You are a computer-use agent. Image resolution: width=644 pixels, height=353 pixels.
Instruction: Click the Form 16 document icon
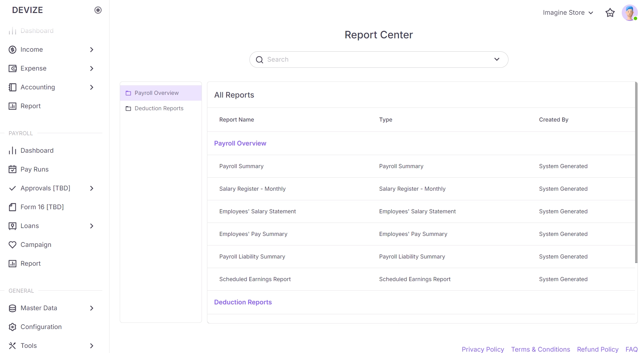click(13, 207)
